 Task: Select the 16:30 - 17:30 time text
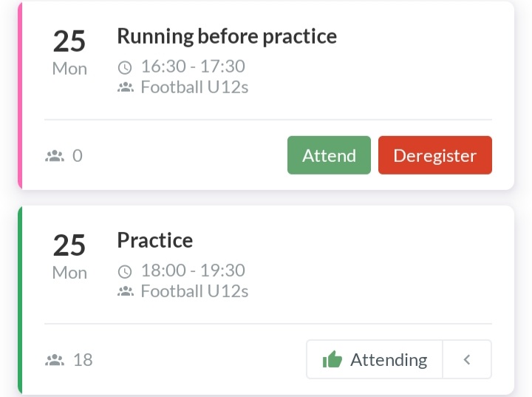tap(193, 67)
